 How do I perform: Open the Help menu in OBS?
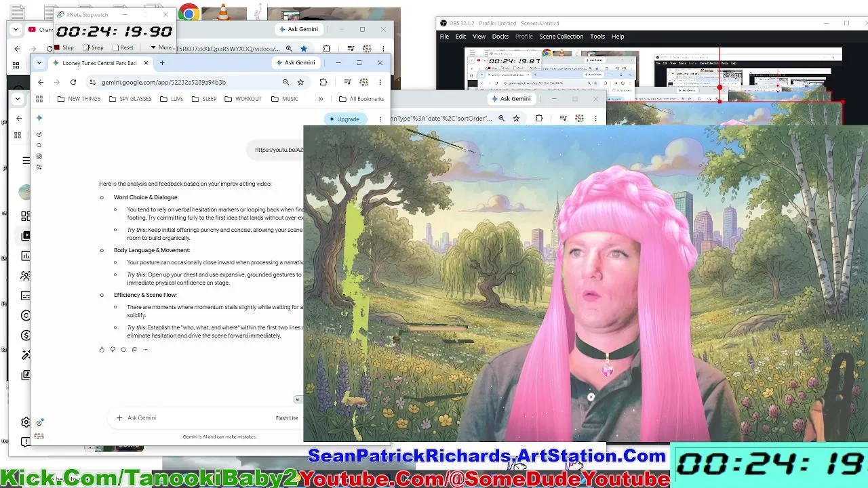[618, 37]
